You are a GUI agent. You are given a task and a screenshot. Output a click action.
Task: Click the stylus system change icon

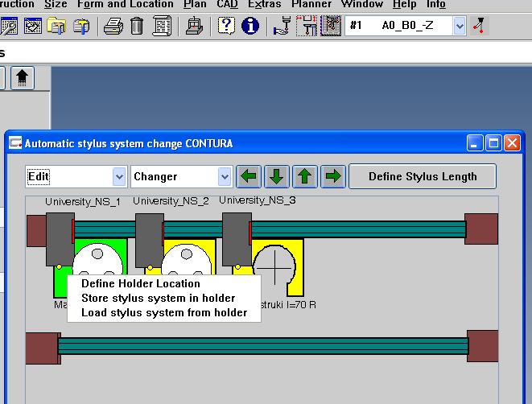(306, 26)
